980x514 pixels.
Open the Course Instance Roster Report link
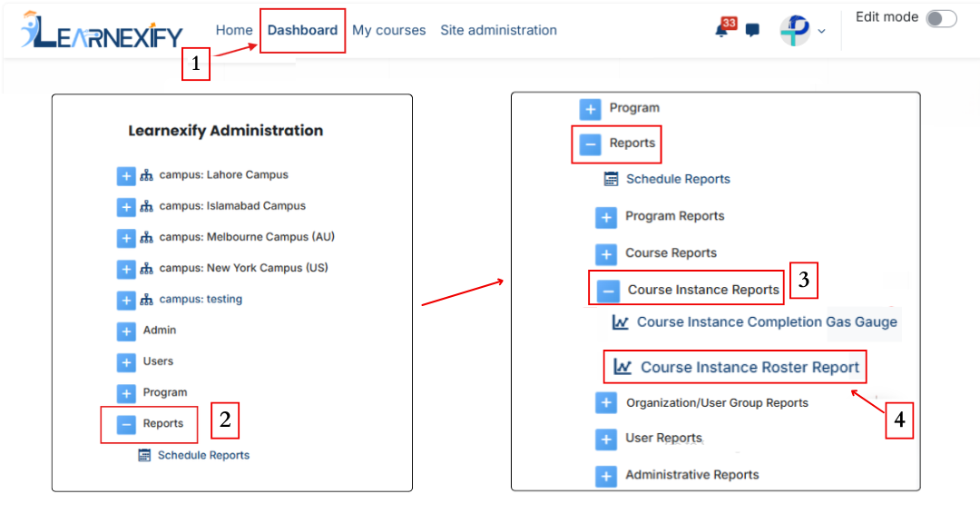tap(750, 367)
